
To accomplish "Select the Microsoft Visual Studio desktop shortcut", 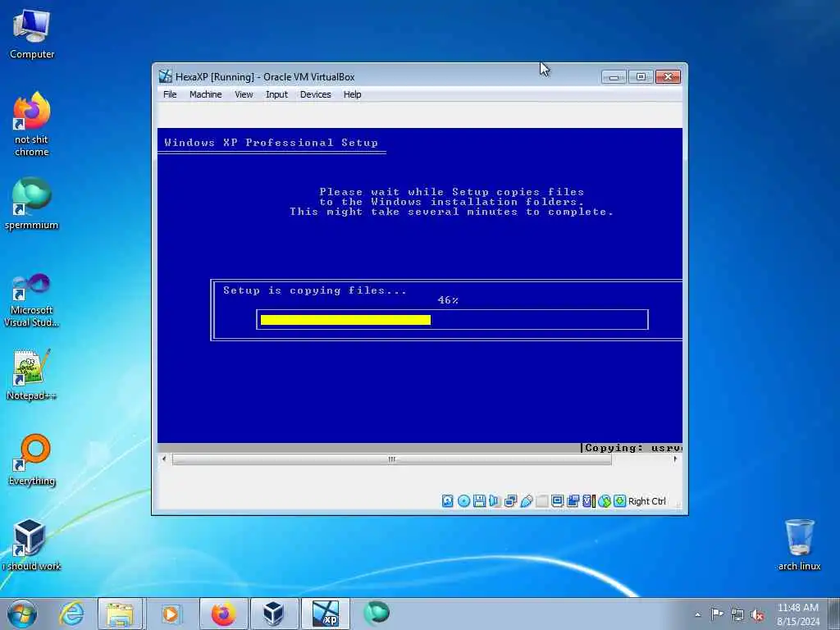I will click(x=32, y=301).
